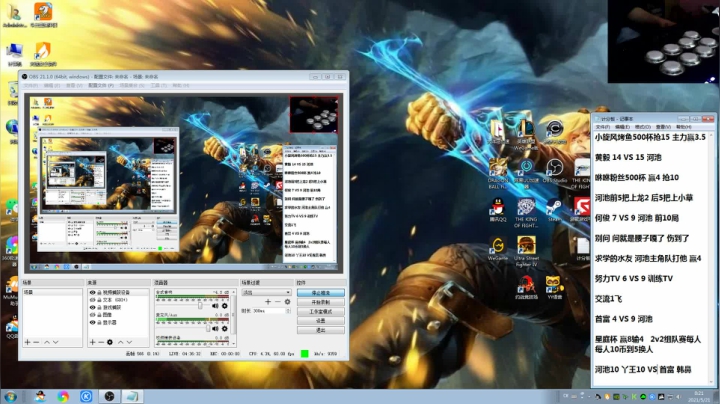
Task: Open 文件 menu in Notepad window
Action: point(602,127)
